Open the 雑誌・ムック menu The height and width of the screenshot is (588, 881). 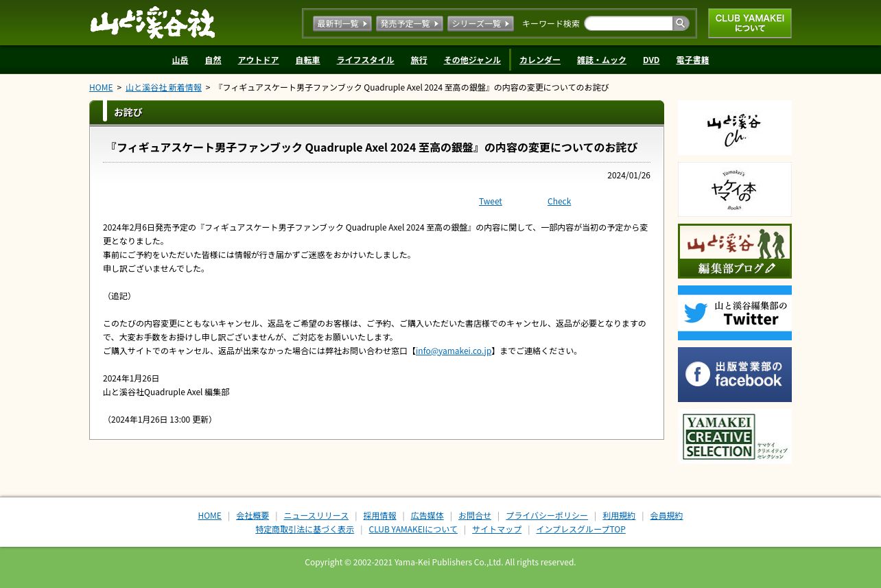pyautogui.click(x=602, y=60)
